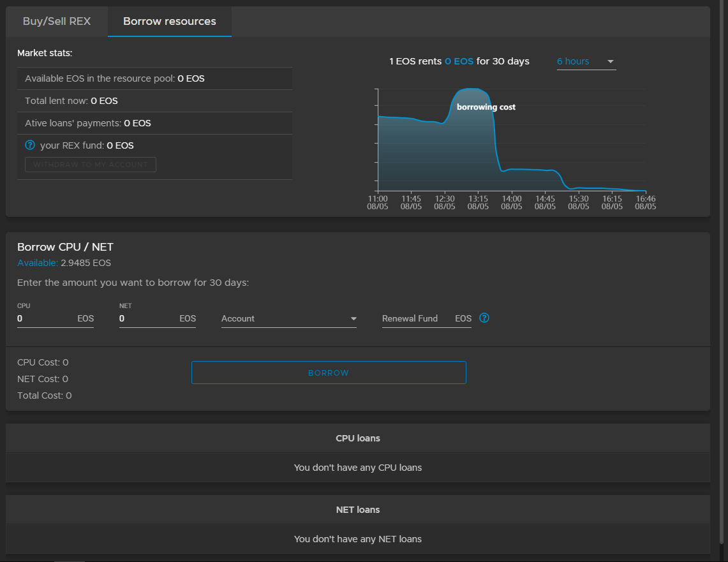Click the 14:45 chart axis label

point(545,202)
